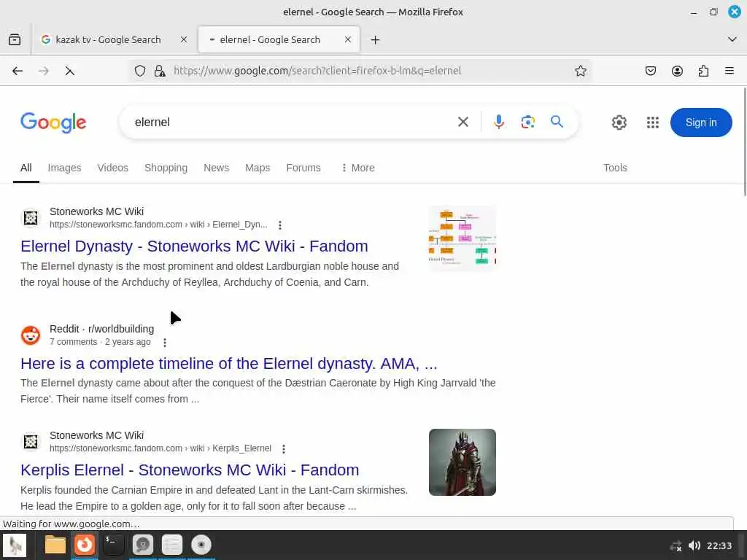This screenshot has height=560, width=747.
Task: Expand the More search filters
Action: point(357,168)
